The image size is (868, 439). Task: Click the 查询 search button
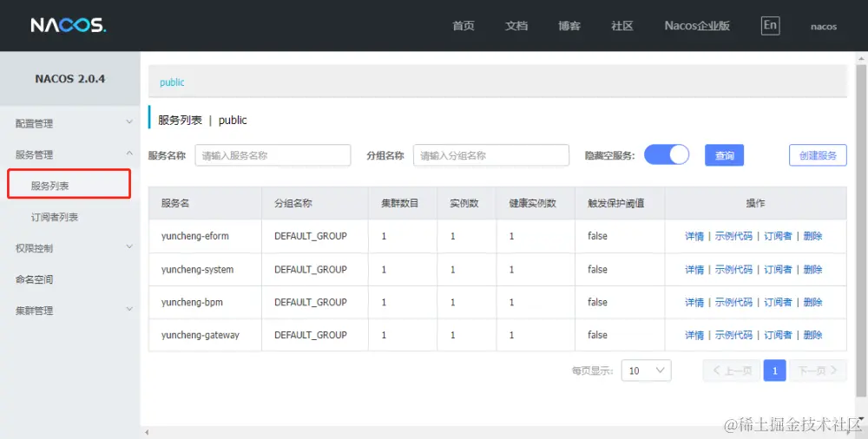[x=724, y=155]
